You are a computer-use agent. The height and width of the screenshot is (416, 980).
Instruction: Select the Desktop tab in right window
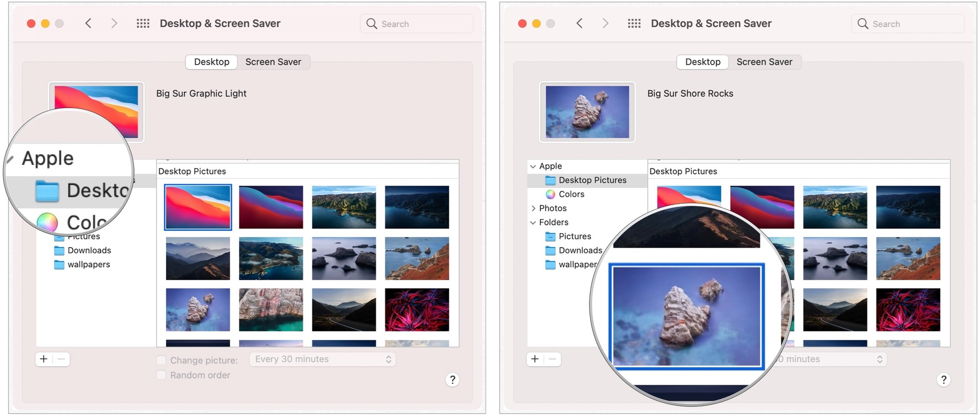click(703, 62)
